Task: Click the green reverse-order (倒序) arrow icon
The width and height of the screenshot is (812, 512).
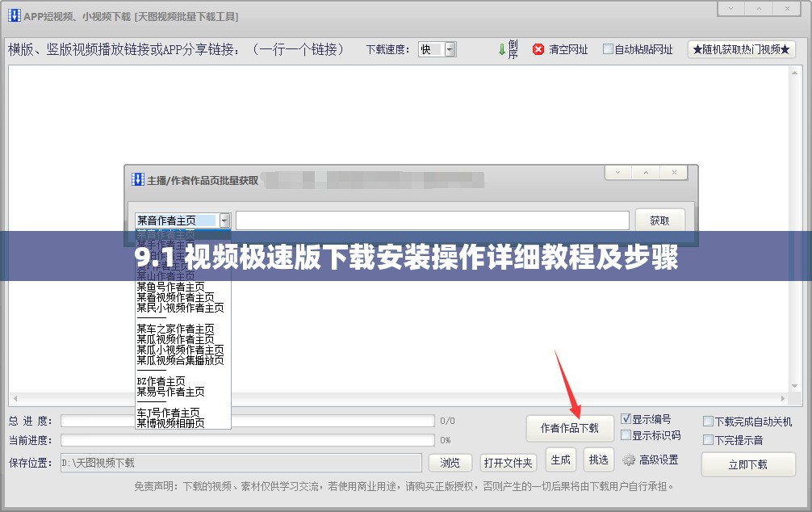Action: (502, 49)
